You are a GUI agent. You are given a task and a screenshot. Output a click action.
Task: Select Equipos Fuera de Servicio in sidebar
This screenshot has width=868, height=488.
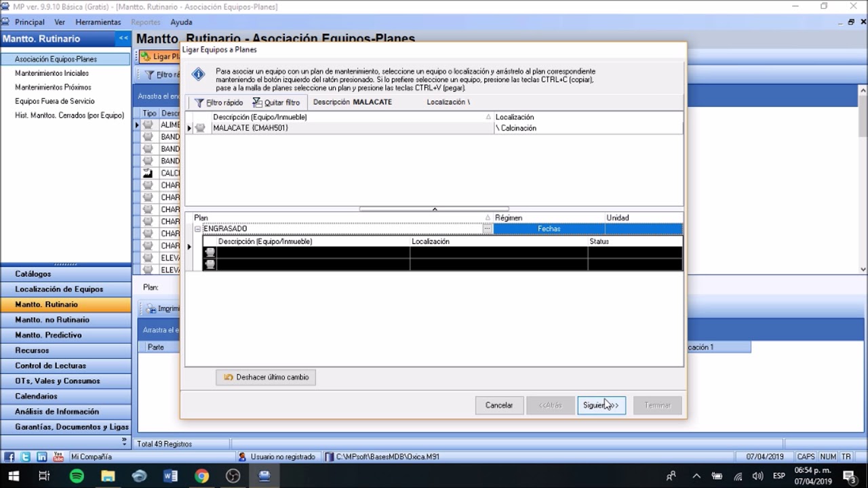pyautogui.click(x=55, y=101)
